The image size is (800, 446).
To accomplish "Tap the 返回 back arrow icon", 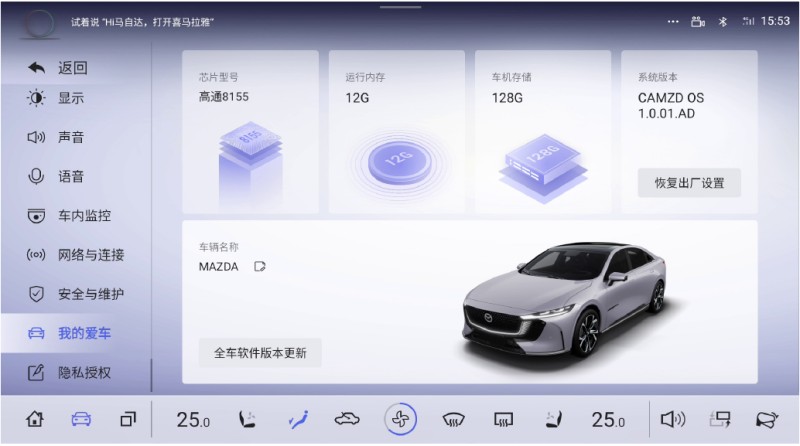I will pyautogui.click(x=36, y=67).
